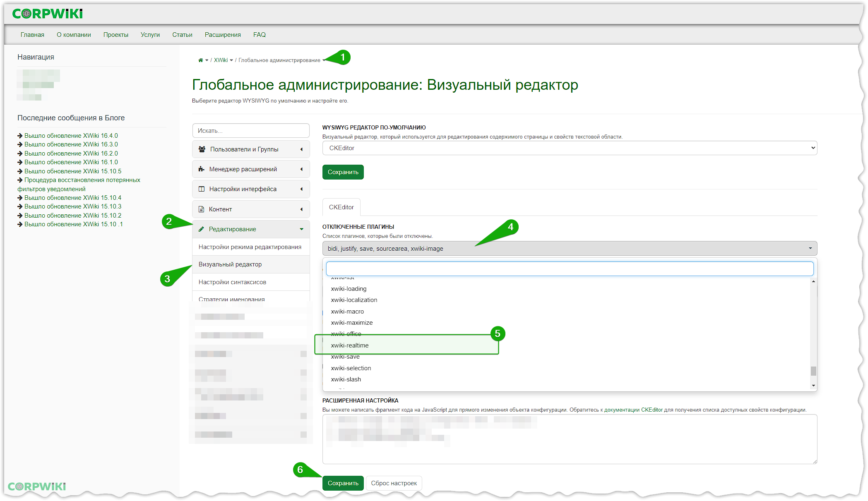This screenshot has height=501, width=868.
Task: Click the Контент document icon
Action: click(201, 209)
